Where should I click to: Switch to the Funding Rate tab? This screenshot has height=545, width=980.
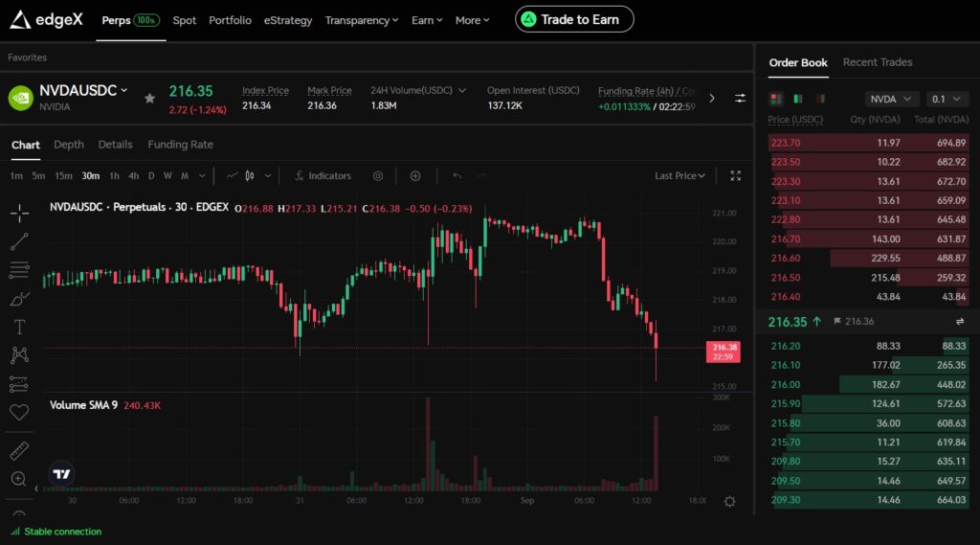coord(181,145)
